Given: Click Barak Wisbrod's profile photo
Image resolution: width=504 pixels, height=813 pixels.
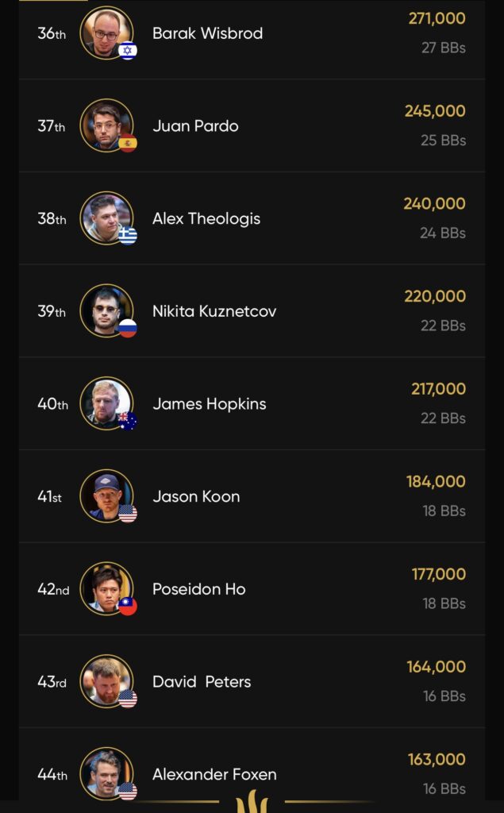Looking at the screenshot, I should (x=106, y=32).
